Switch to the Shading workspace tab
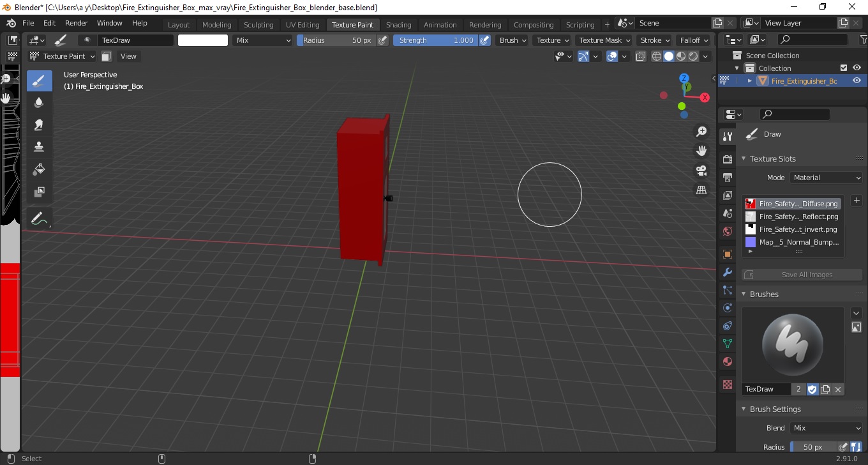The height and width of the screenshot is (465, 868). pos(399,25)
